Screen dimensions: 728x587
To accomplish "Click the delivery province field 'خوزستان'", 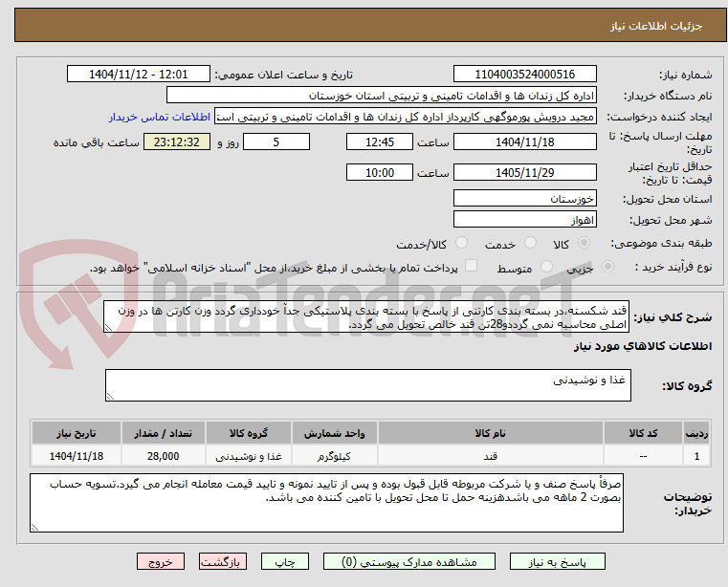I will tap(525, 199).
